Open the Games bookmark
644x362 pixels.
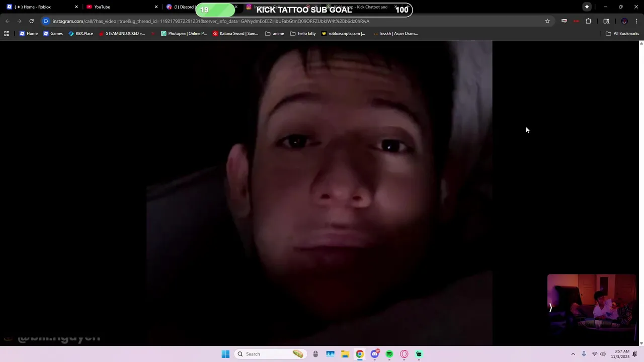pyautogui.click(x=53, y=34)
